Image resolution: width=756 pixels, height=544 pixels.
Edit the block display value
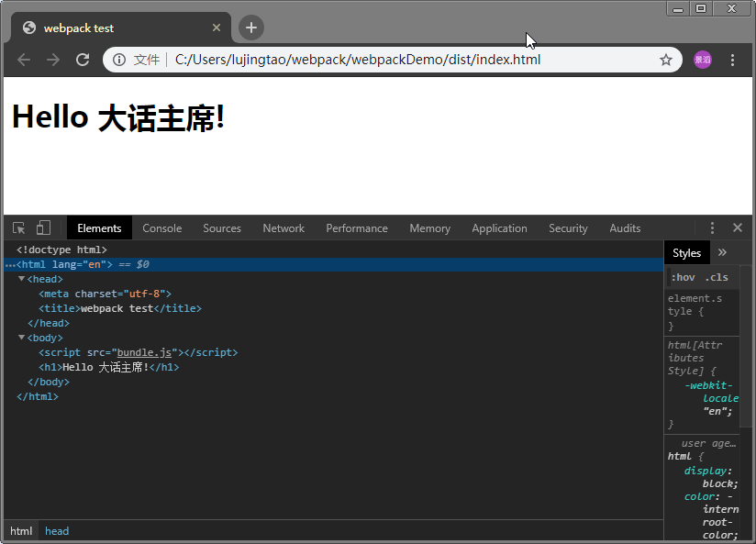[717, 483]
